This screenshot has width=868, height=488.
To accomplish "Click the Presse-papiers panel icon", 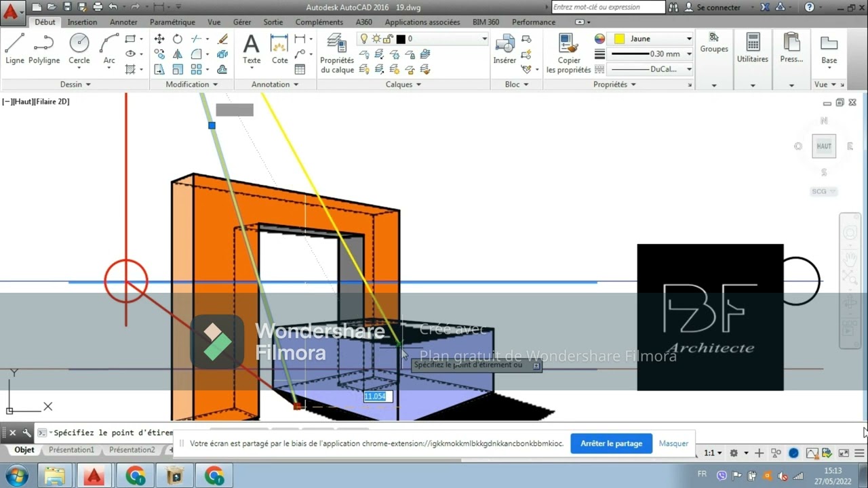I will tap(791, 49).
